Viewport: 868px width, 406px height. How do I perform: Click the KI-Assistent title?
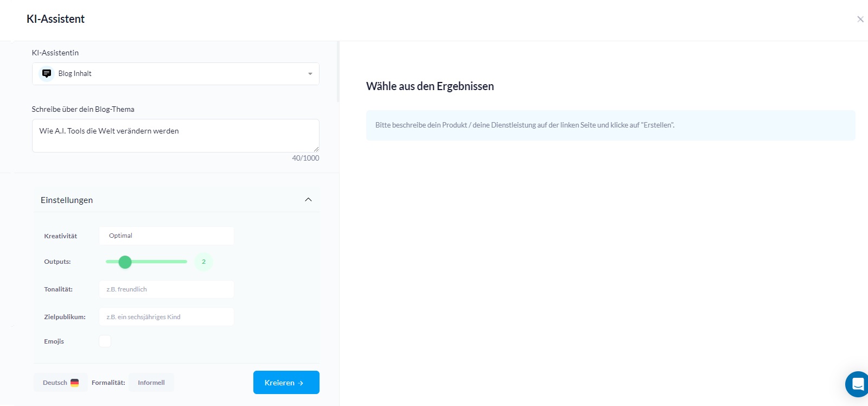click(56, 19)
